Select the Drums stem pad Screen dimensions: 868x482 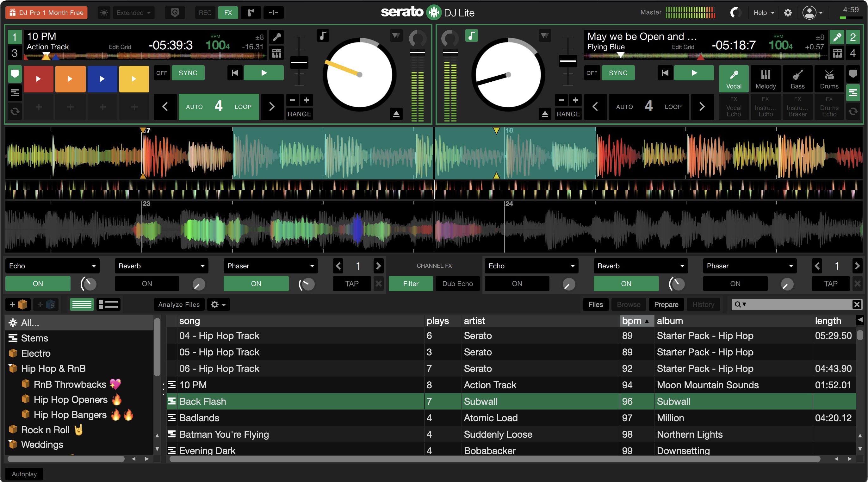click(x=829, y=78)
